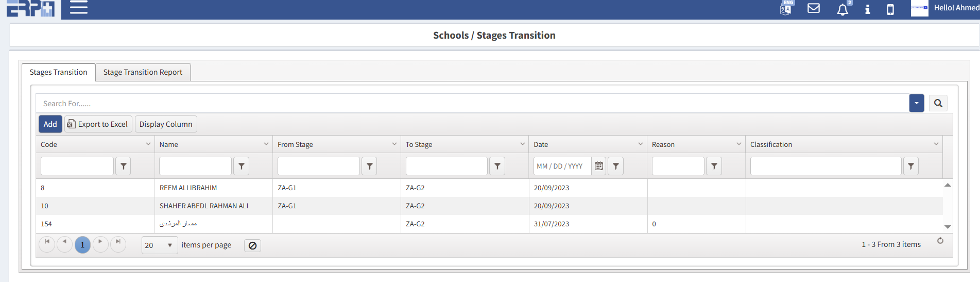Click the Add button
Image resolution: width=980 pixels, height=282 pixels.
click(50, 124)
